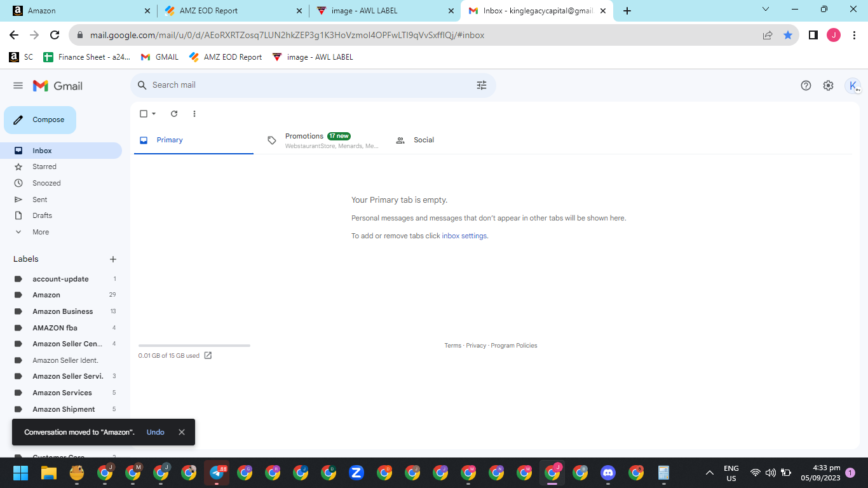The width and height of the screenshot is (868, 488).
Task: Open Calculator from the taskbar
Action: coord(664,473)
